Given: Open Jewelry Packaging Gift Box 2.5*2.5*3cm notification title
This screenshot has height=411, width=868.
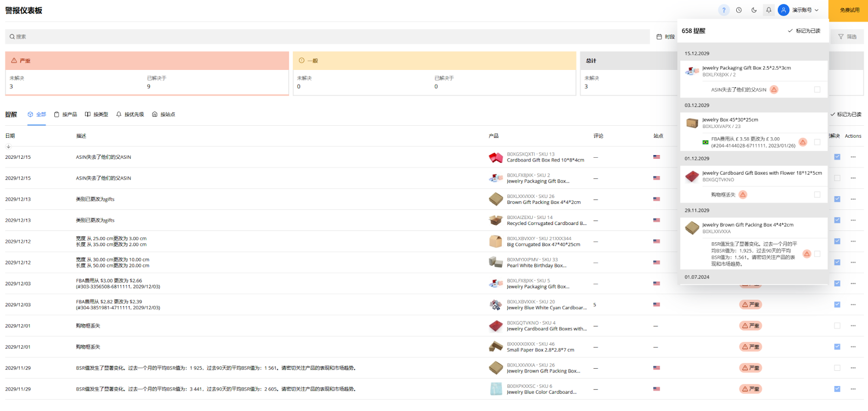Looking at the screenshot, I should click(746, 68).
